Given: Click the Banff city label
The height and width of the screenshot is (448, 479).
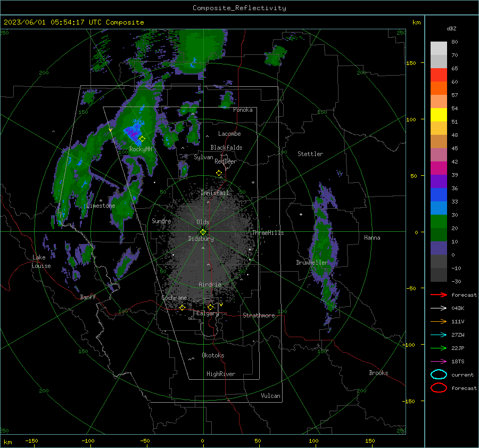Looking at the screenshot, I should pos(88,297).
